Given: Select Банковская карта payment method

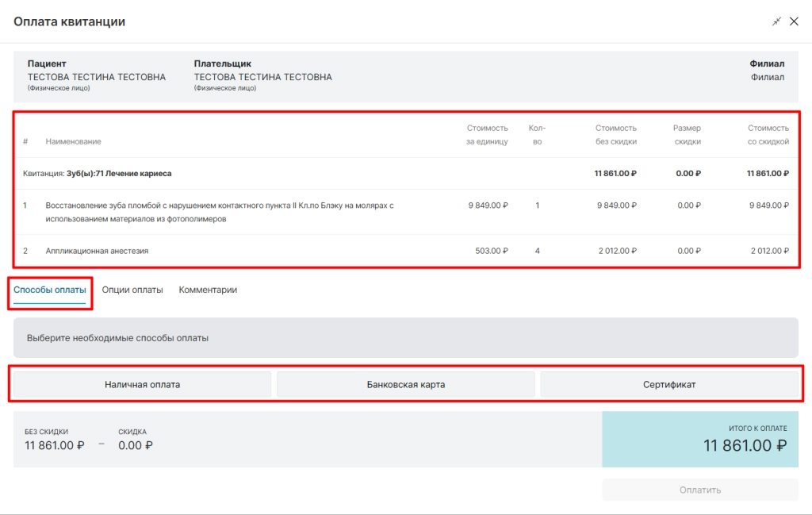Looking at the screenshot, I should pyautogui.click(x=406, y=384).
